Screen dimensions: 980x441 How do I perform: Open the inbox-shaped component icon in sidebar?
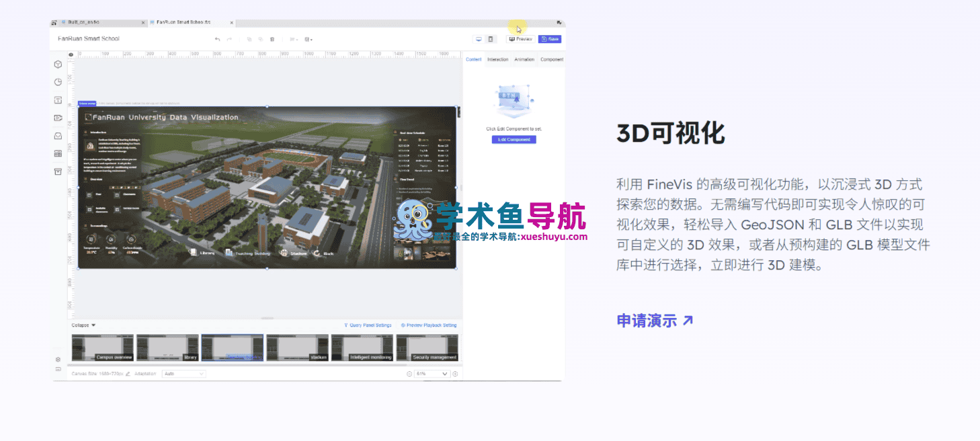[x=58, y=136]
